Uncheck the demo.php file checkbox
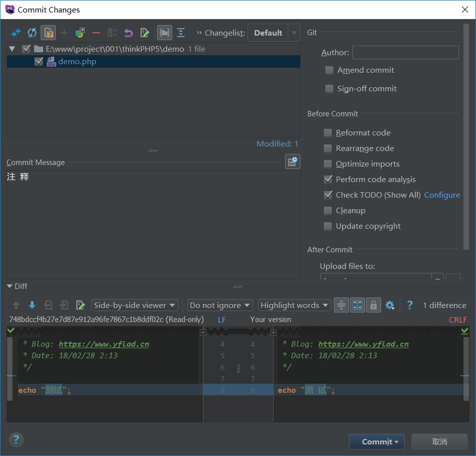476x456 pixels. [x=39, y=62]
